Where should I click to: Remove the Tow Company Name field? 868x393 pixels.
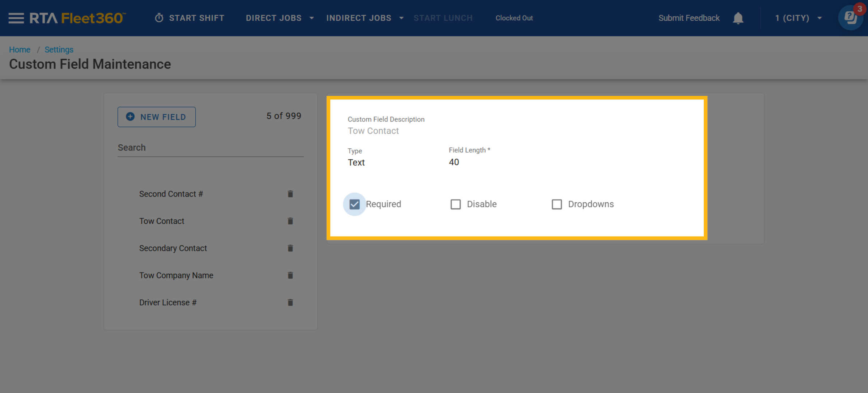290,275
